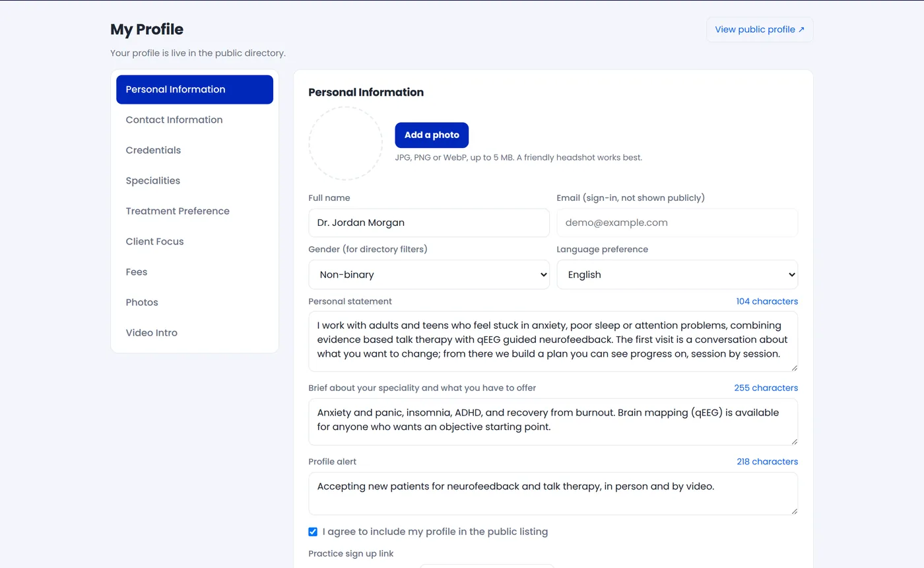The height and width of the screenshot is (568, 924).
Task: Click into the Personal statement textarea
Action: click(x=553, y=341)
